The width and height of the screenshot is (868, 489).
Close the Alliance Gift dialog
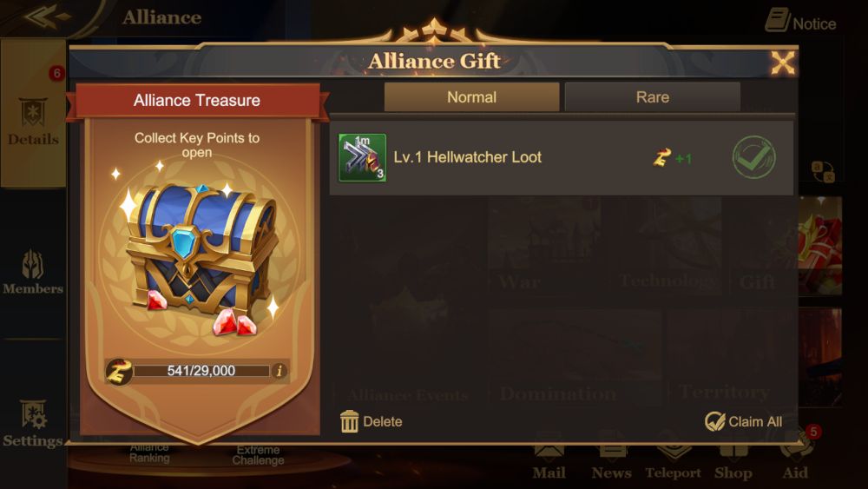tap(783, 63)
